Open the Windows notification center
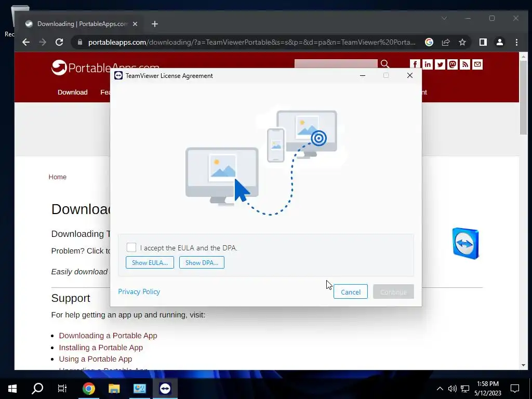Image resolution: width=532 pixels, height=399 pixels. pyautogui.click(x=515, y=389)
